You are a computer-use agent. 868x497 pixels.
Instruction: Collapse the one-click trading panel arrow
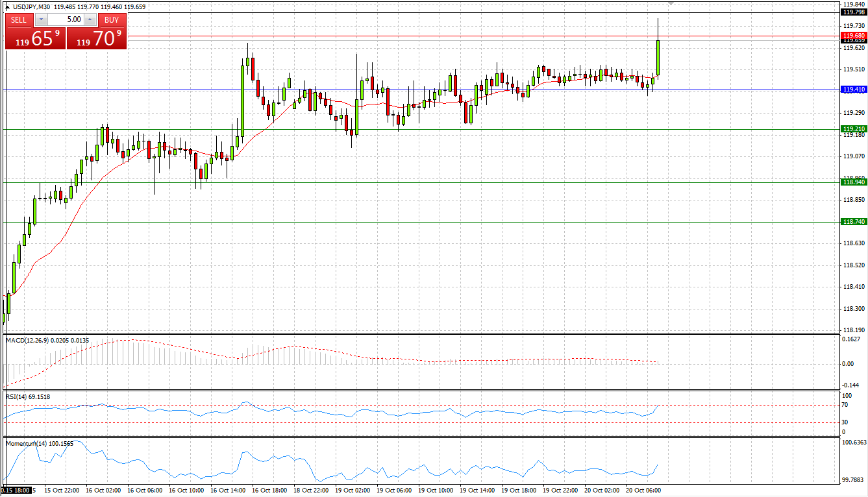(x=7, y=7)
